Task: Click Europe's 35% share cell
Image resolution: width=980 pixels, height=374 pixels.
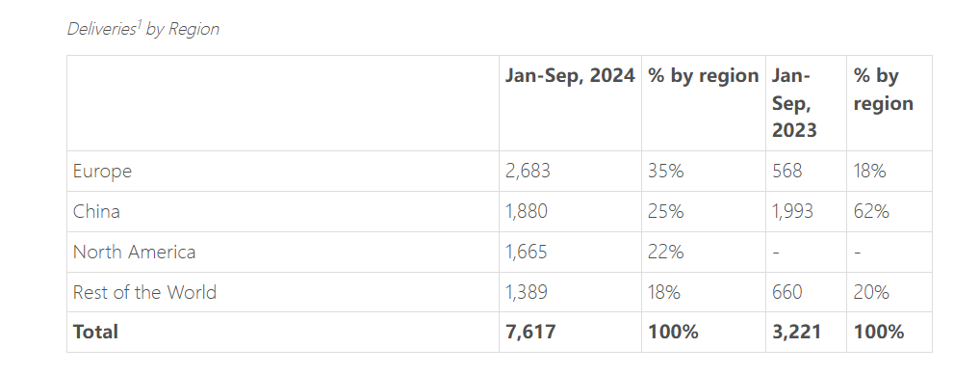Action: (x=665, y=172)
